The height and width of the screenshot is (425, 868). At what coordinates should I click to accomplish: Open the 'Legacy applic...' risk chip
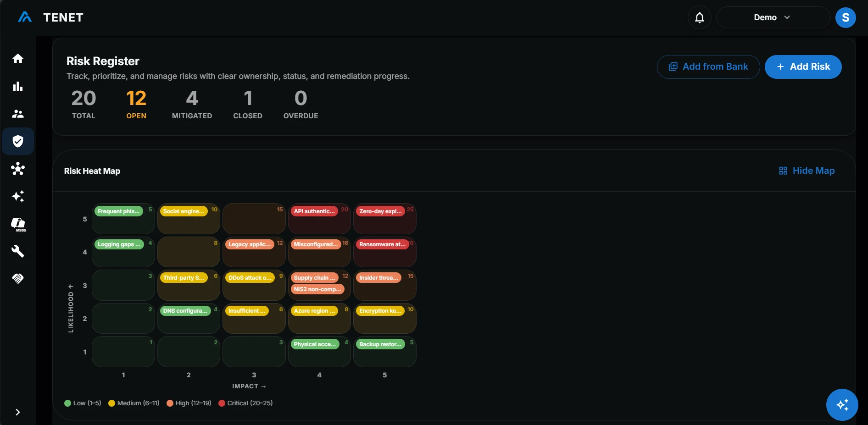pyautogui.click(x=250, y=244)
